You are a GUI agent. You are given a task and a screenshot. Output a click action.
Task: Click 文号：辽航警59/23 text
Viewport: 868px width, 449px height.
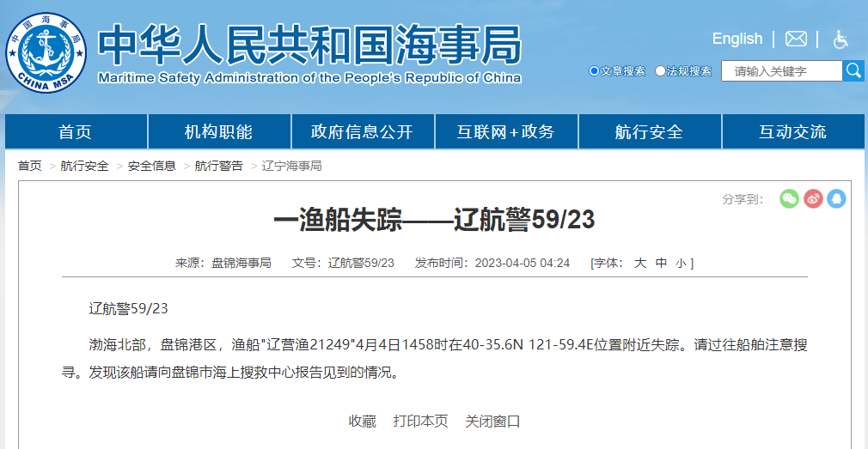(x=343, y=264)
